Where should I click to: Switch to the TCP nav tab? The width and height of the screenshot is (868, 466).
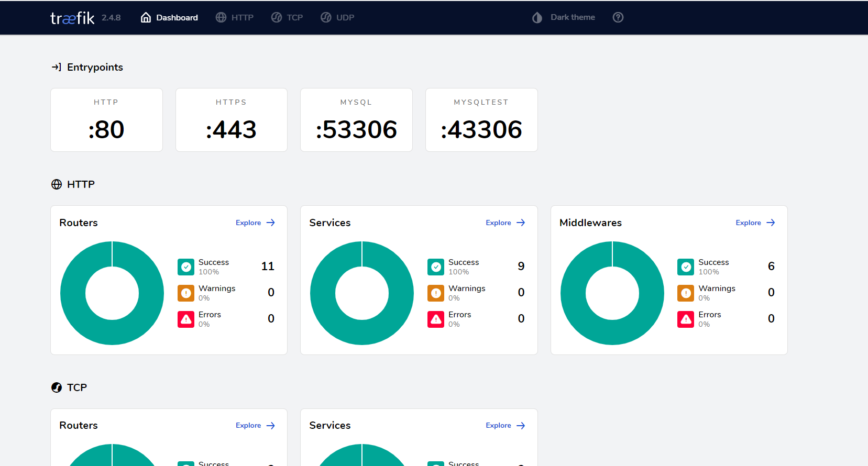coord(287,17)
